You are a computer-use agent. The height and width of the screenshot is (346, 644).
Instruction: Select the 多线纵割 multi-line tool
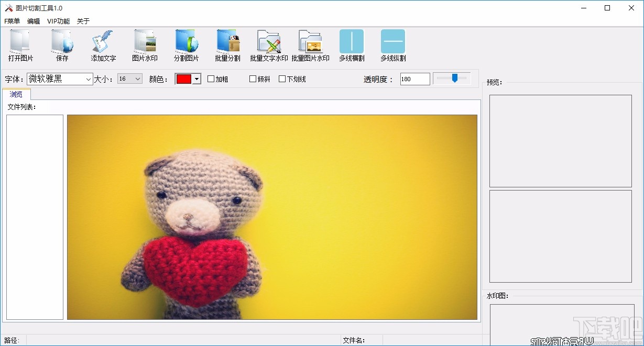click(x=393, y=46)
